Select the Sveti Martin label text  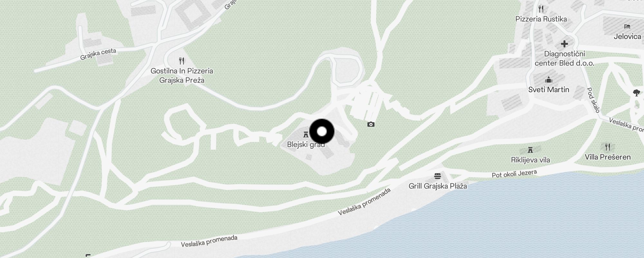click(549, 90)
